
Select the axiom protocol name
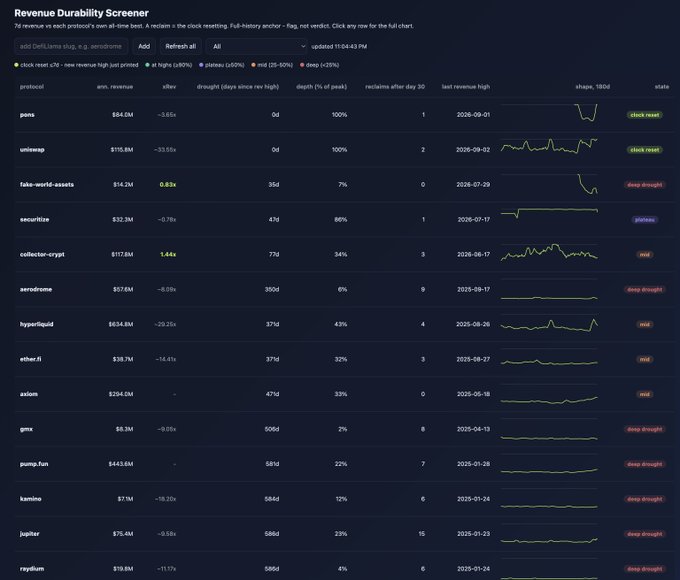point(29,394)
